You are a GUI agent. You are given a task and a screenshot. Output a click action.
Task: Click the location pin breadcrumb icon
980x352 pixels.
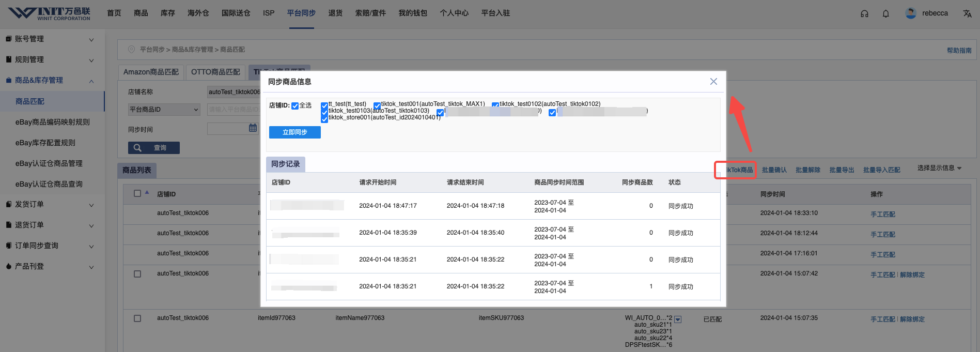point(131,50)
